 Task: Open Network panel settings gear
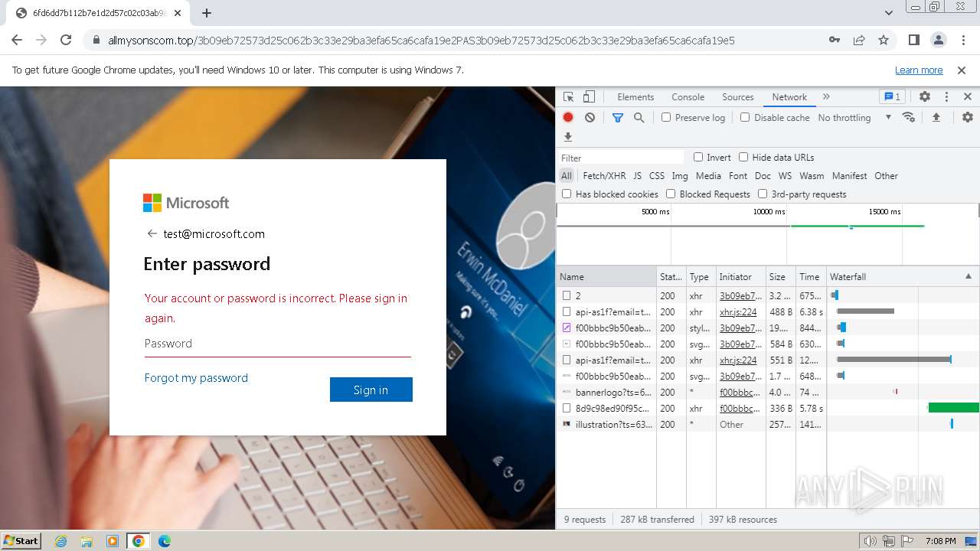click(968, 117)
